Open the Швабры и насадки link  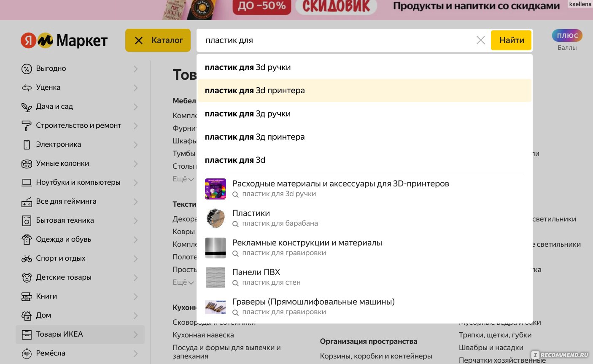[491, 348]
